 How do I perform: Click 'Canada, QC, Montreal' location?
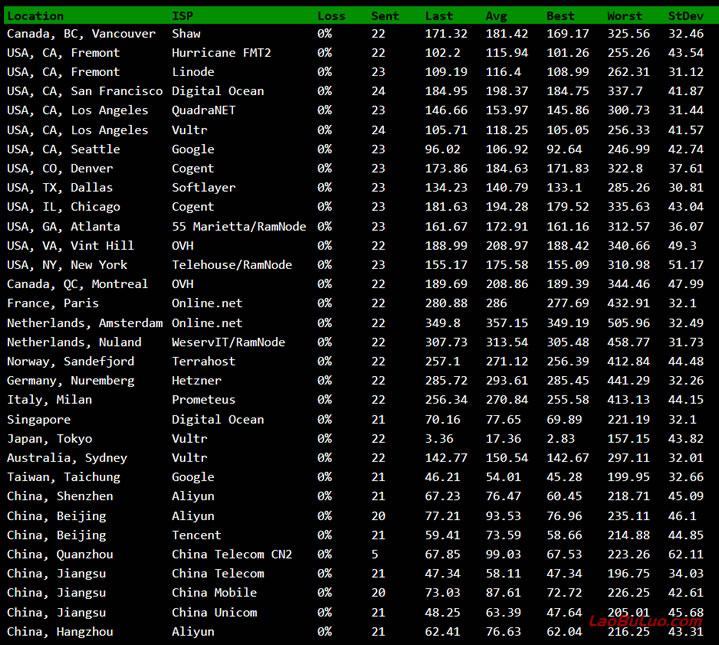click(77, 284)
